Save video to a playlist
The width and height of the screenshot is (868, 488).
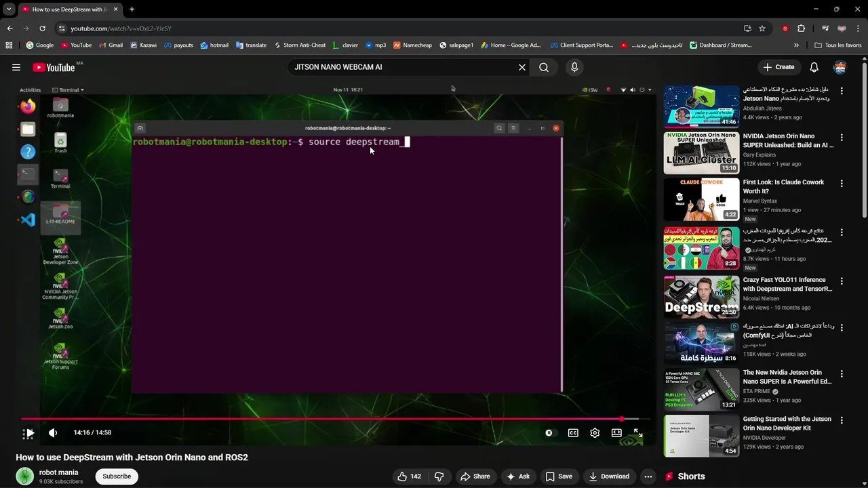(x=559, y=476)
